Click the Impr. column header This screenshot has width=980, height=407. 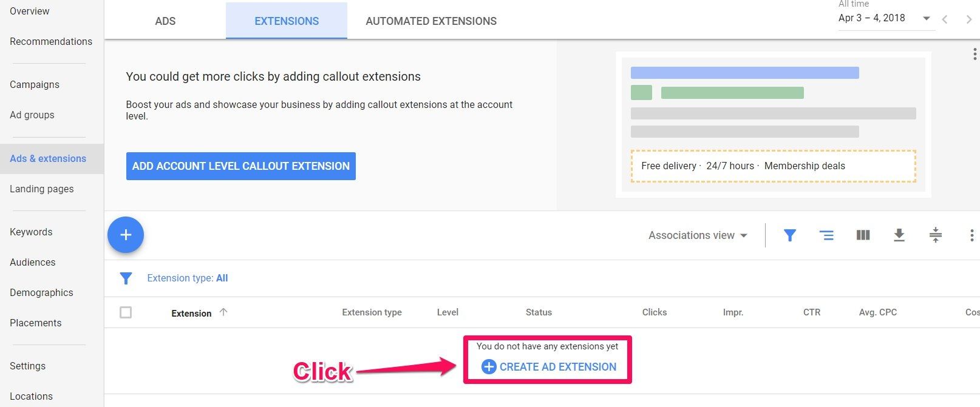(733, 312)
